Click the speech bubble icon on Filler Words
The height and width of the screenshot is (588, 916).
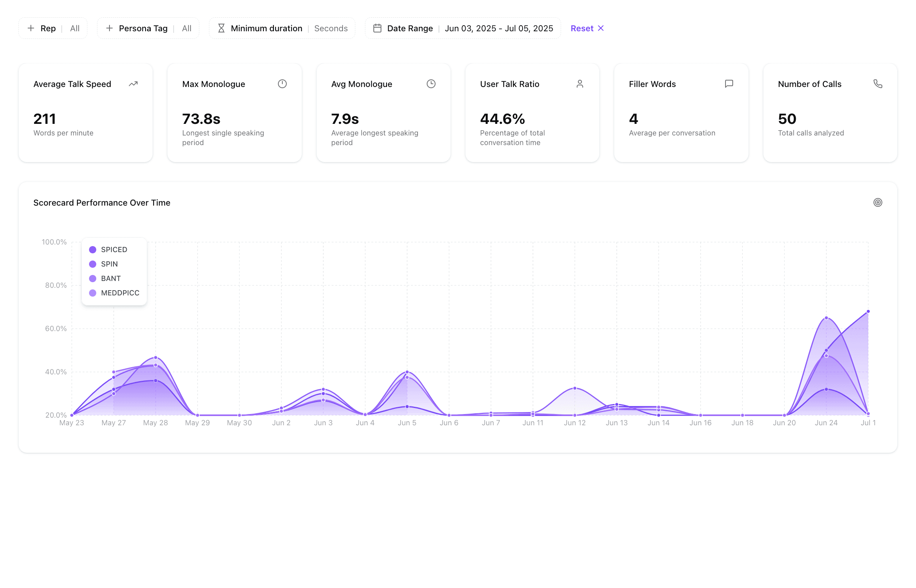click(729, 84)
